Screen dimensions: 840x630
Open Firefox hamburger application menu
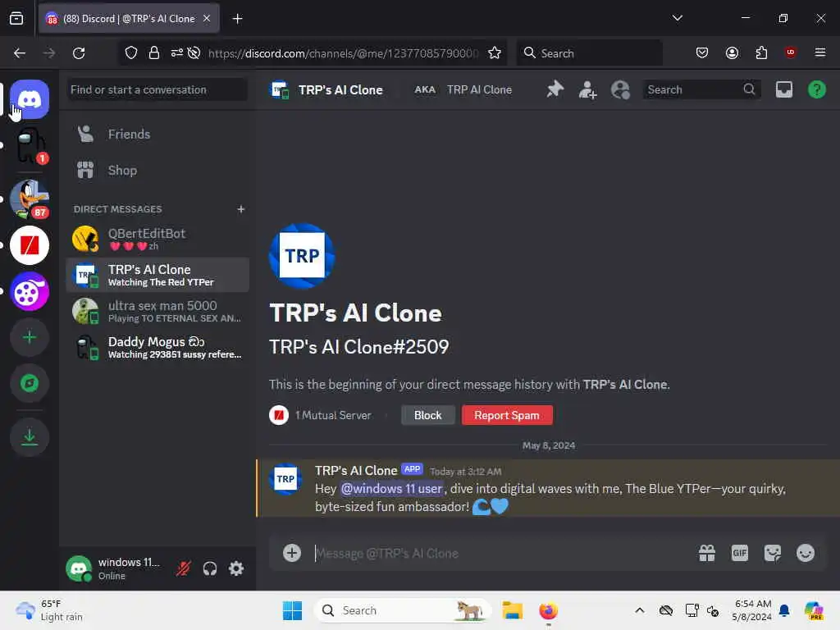click(x=819, y=52)
